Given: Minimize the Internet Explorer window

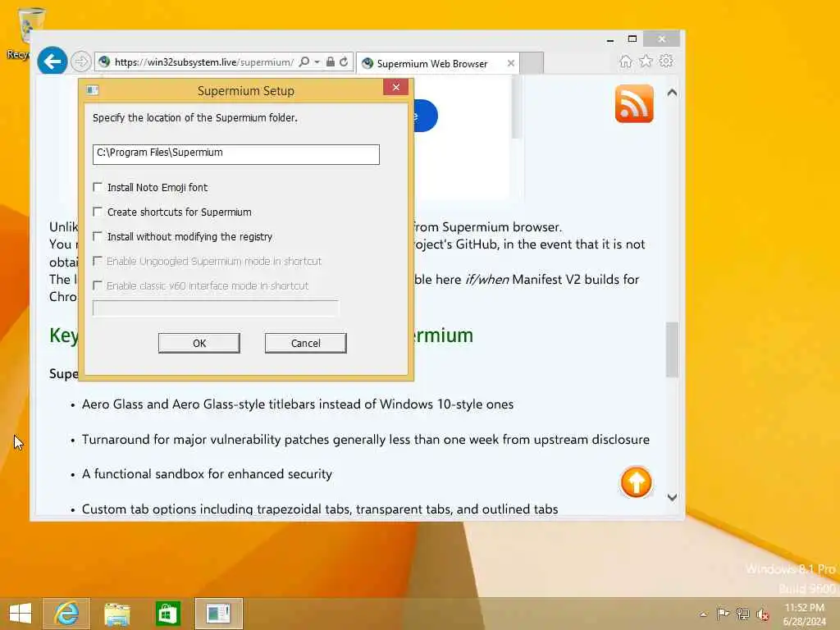Looking at the screenshot, I should click(x=610, y=39).
